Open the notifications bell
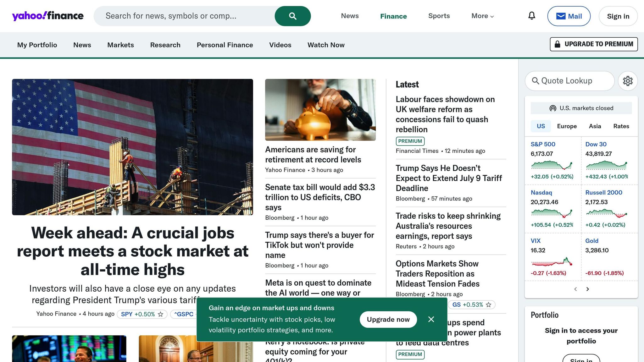The height and width of the screenshot is (362, 644). [x=531, y=16]
